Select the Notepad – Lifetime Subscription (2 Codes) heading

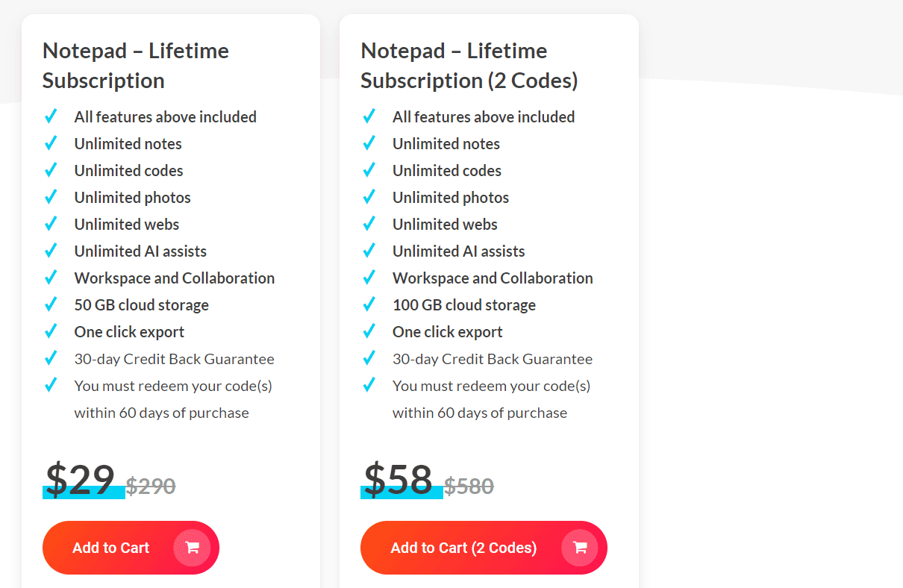coord(469,66)
